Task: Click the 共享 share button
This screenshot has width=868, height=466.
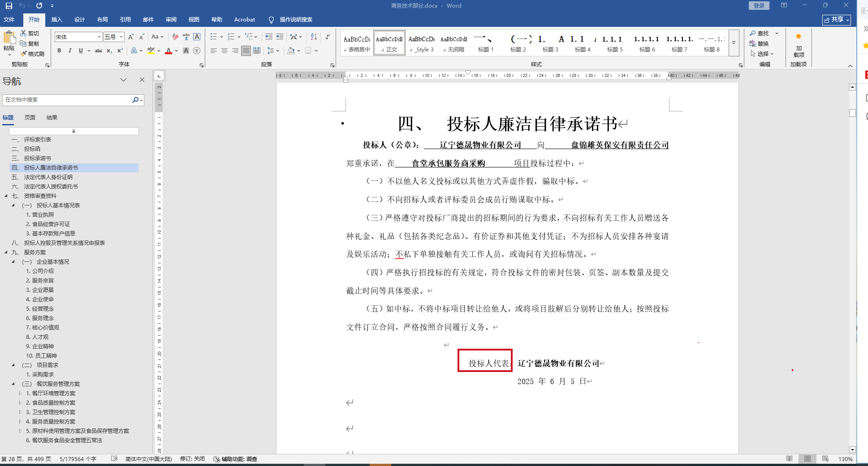Action: pos(836,20)
